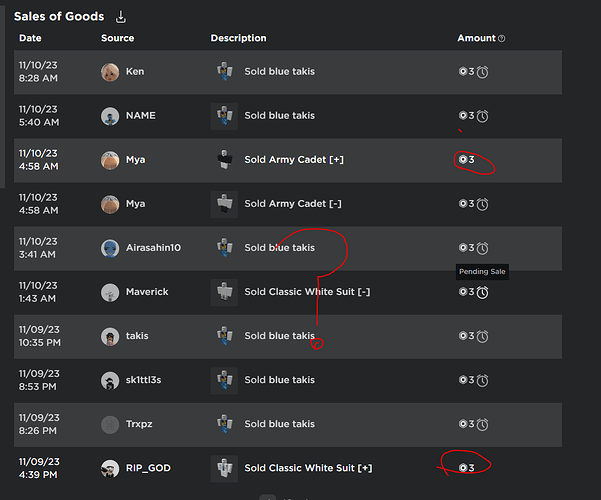Click Robux icon on RIP_GOD's sale amount
Image resolution: width=601 pixels, height=500 pixels.
coord(463,468)
